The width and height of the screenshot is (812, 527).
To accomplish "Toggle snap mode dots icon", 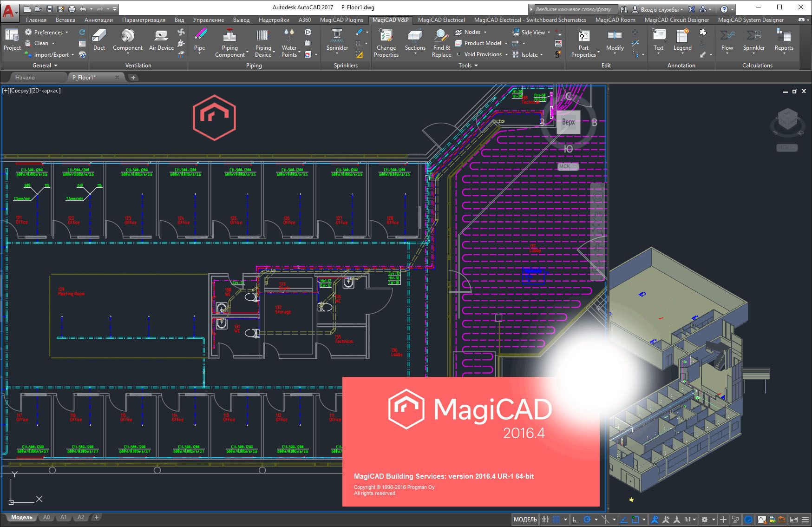I will [556, 520].
